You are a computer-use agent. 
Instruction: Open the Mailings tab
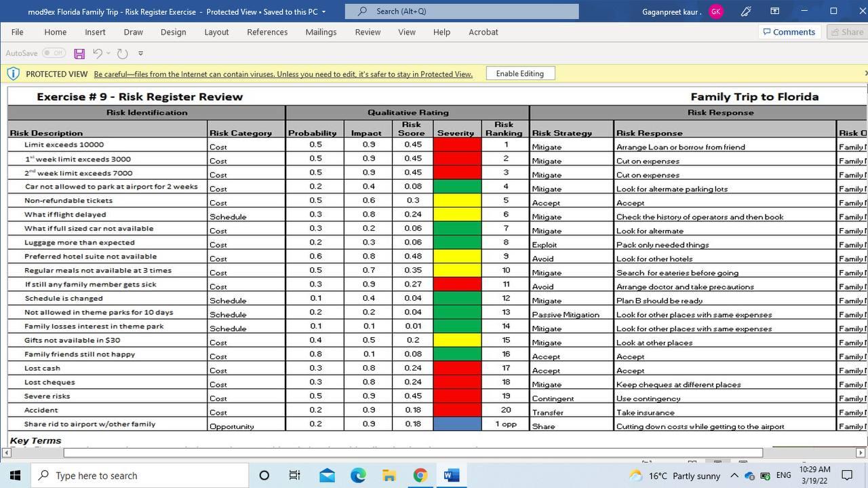(321, 32)
